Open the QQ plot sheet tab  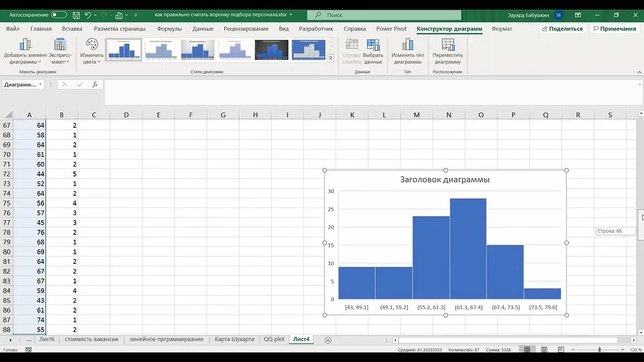(274, 339)
